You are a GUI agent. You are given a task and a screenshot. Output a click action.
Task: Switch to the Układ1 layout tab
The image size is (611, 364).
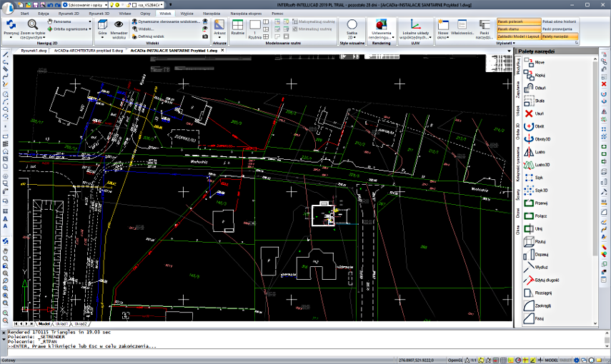point(61,324)
